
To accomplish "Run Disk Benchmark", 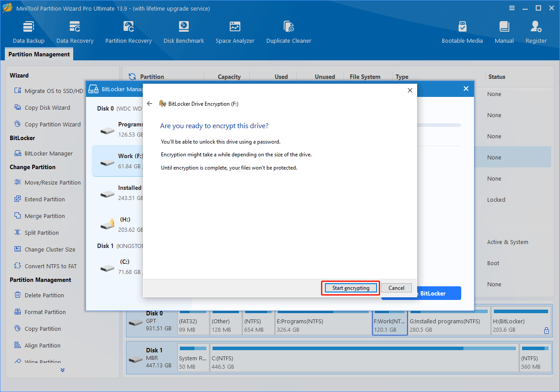I will coord(183,32).
